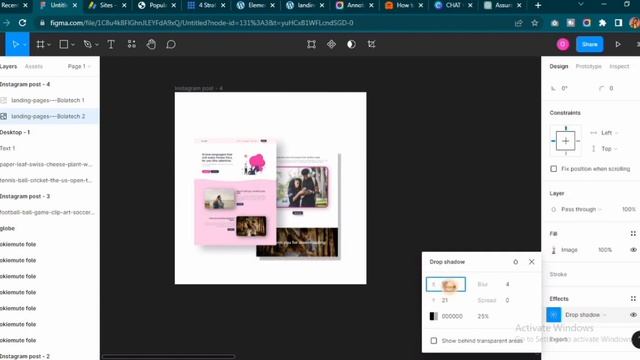This screenshot has height=360, width=640.
Task: Select the Frame tool
Action: [40, 44]
